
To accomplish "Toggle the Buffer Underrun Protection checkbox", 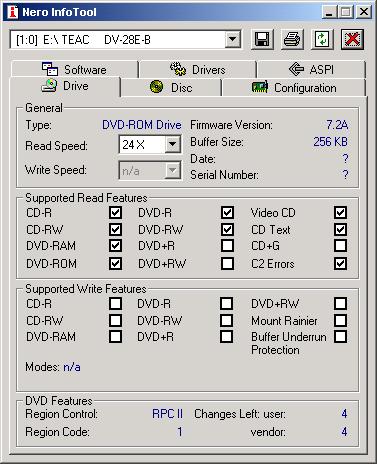I will click(340, 336).
